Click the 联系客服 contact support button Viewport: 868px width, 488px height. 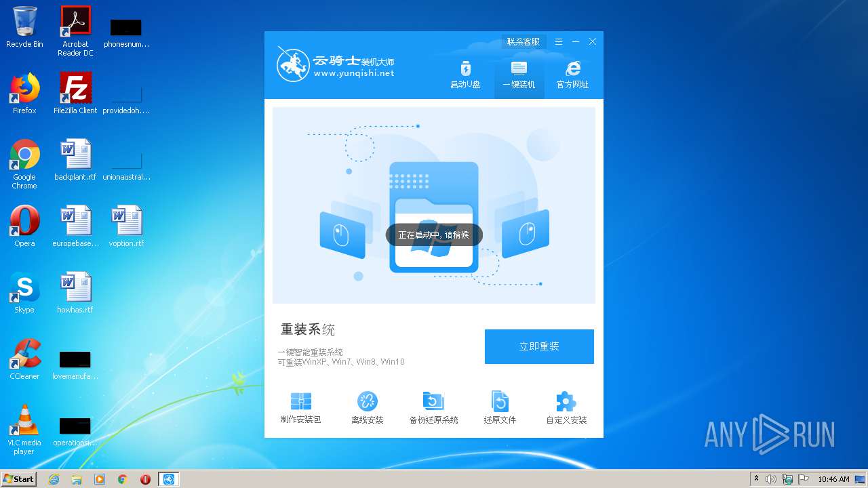[x=524, y=42]
